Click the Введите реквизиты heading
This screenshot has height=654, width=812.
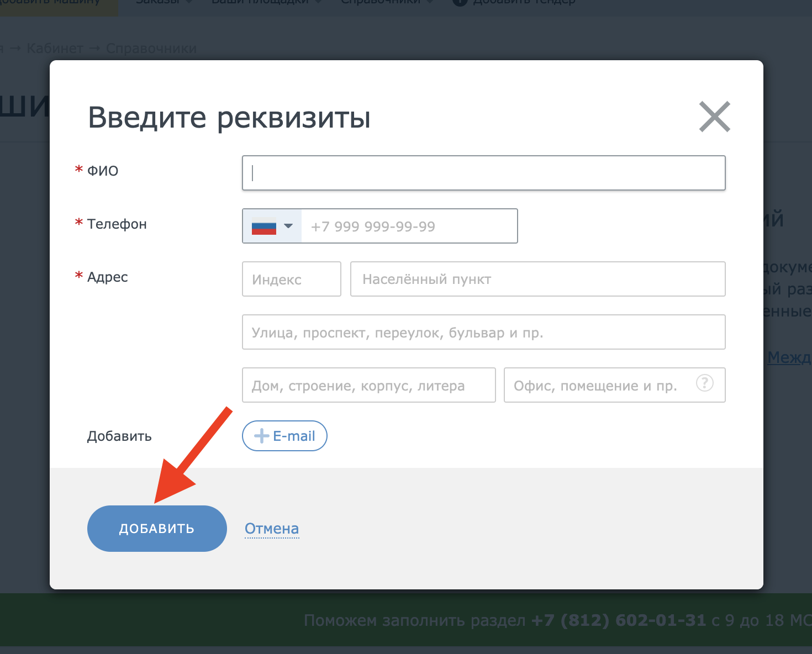point(229,118)
